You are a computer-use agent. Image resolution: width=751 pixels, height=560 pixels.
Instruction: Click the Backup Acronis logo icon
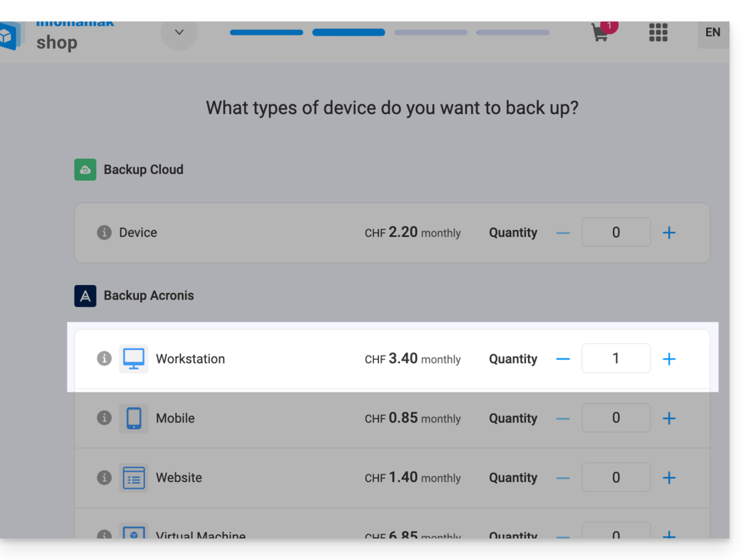coord(85,295)
